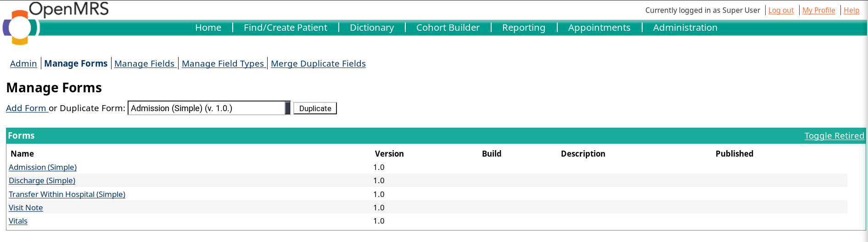The width and height of the screenshot is (868, 242).
Task: Click the Published column header
Action: tap(734, 154)
